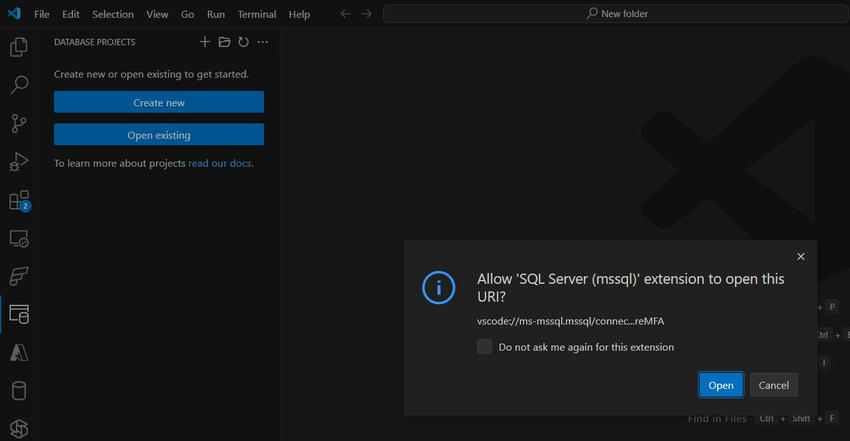The height and width of the screenshot is (441, 850).
Task: Open the Search view magnifier icon
Action: 19,85
